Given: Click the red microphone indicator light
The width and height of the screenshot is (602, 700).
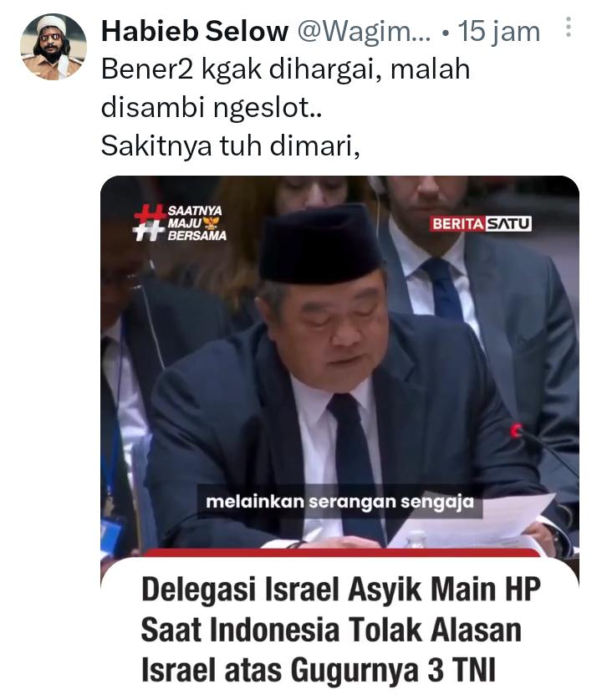Looking at the screenshot, I should point(515,431).
